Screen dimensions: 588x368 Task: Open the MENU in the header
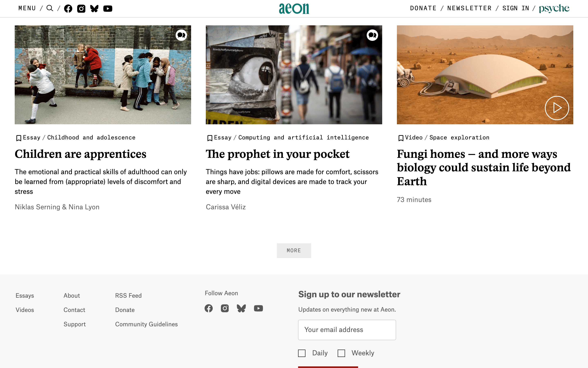(x=27, y=8)
